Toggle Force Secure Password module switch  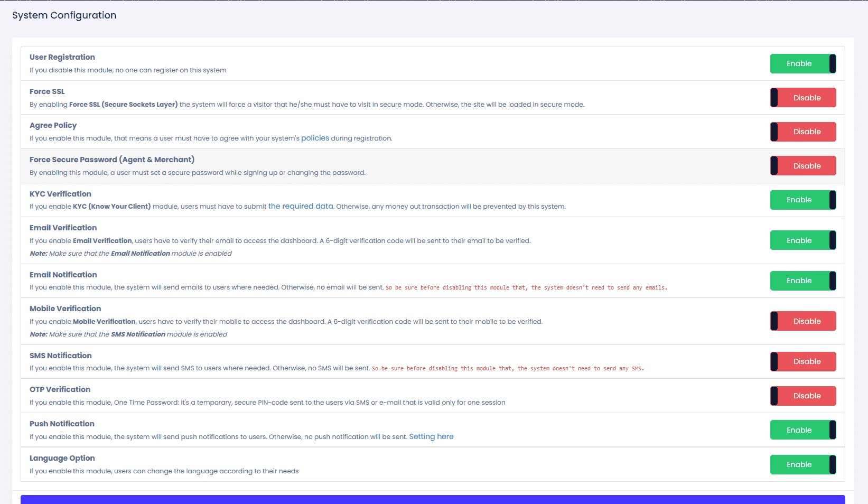802,166
